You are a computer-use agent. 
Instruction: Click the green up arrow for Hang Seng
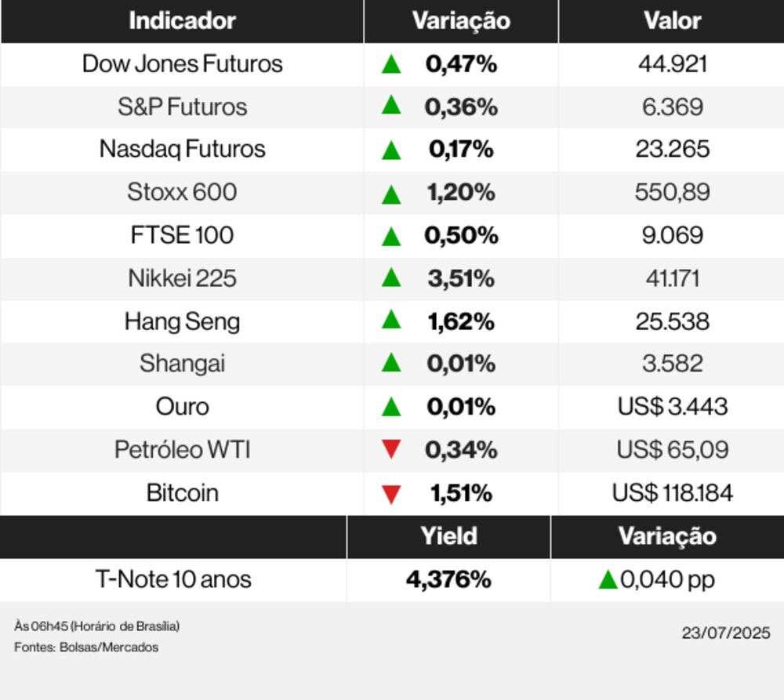coord(391,321)
